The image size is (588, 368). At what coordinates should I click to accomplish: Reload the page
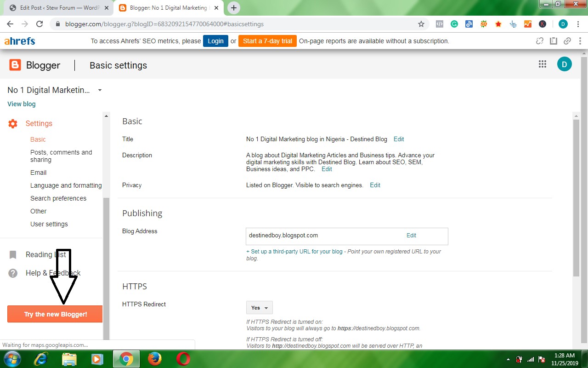(x=40, y=24)
